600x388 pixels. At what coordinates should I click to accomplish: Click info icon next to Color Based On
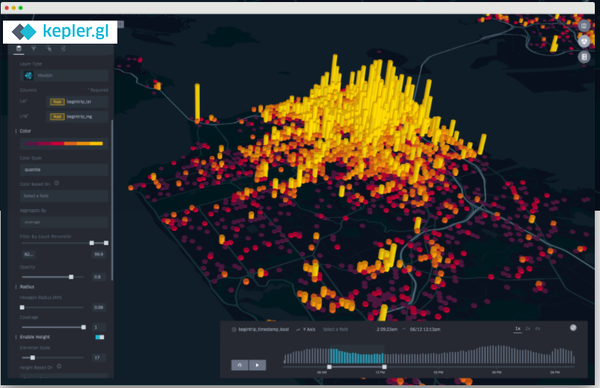[57, 183]
